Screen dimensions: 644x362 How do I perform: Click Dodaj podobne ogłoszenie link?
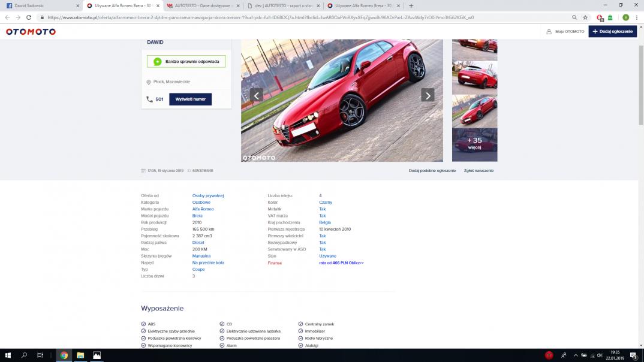tap(432, 171)
